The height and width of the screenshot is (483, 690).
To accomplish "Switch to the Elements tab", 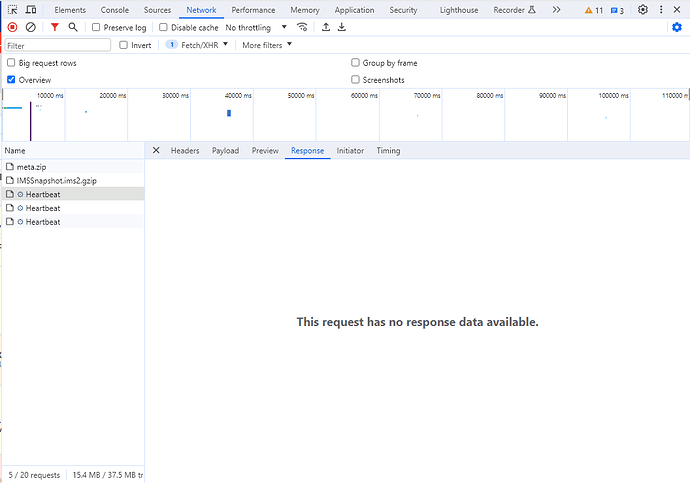I will [x=70, y=10].
